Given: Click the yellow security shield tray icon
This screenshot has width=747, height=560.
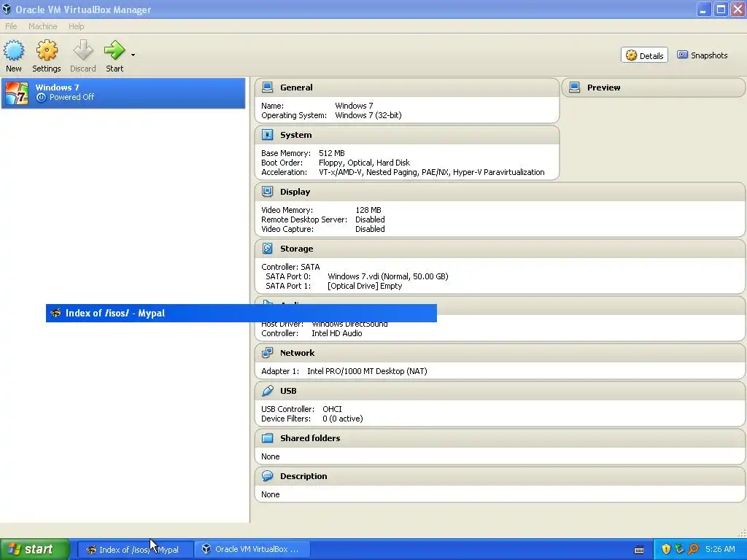Looking at the screenshot, I should (666, 549).
